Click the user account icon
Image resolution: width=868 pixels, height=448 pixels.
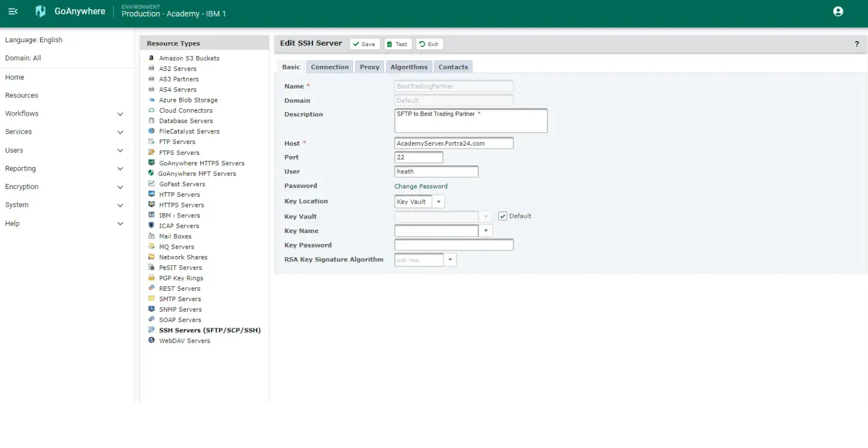pos(838,11)
